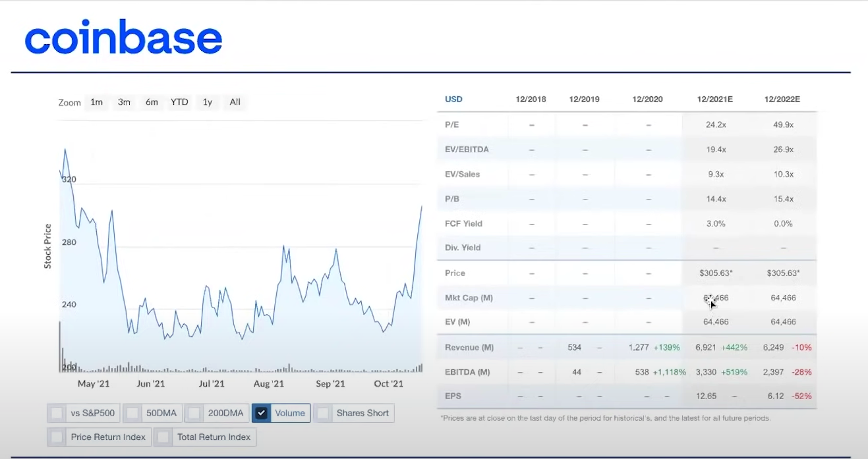
Task: Click the EV/EBITDA row label
Action: tap(467, 149)
